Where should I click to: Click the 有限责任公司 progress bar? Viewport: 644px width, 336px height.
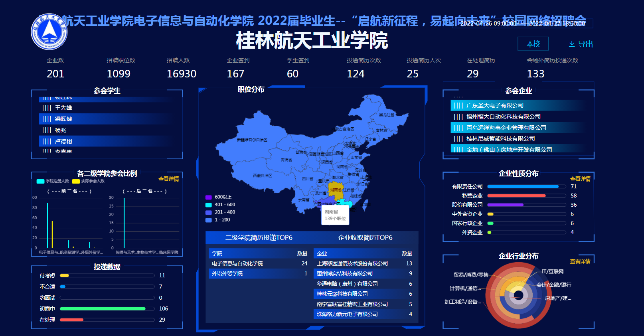(526, 186)
